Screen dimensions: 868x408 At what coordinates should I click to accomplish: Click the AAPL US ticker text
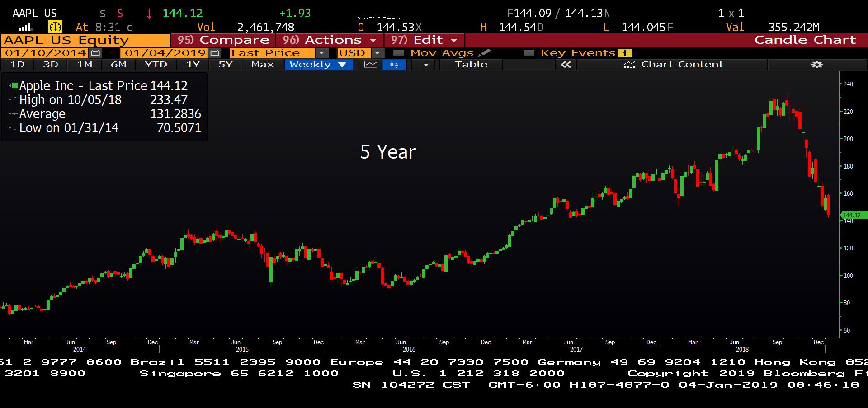(x=34, y=14)
